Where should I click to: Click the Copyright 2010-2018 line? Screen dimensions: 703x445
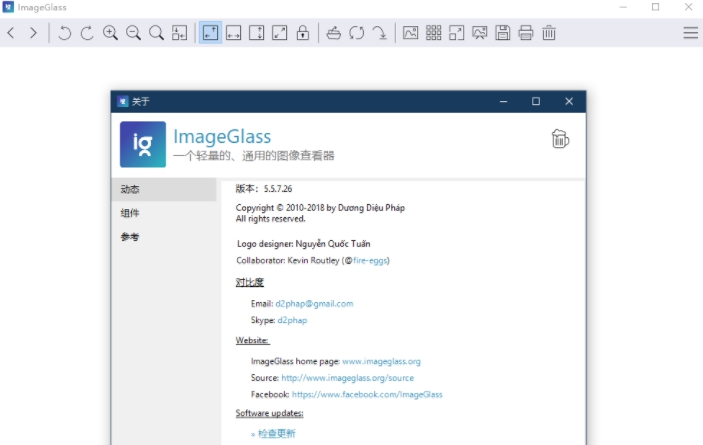320,208
